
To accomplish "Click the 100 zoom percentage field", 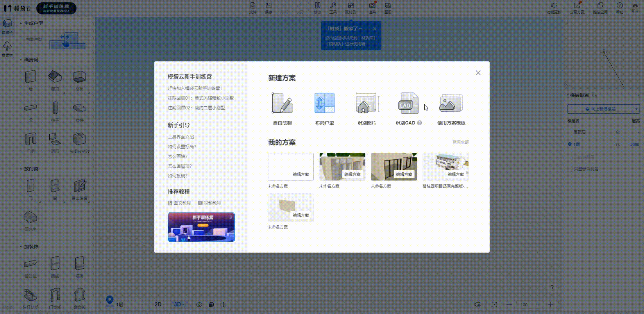I will tap(524, 305).
